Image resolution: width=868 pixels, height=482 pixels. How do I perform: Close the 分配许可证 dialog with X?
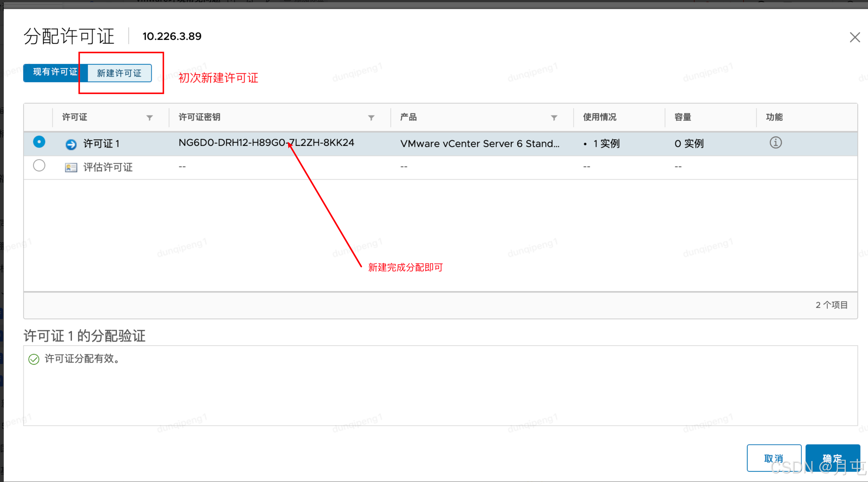(855, 37)
